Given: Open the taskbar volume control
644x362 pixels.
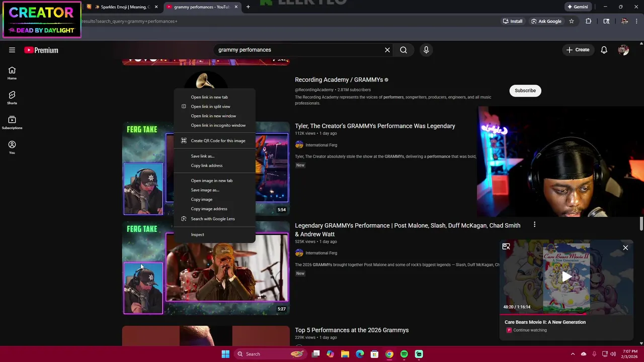Looking at the screenshot, I should click(613, 354).
